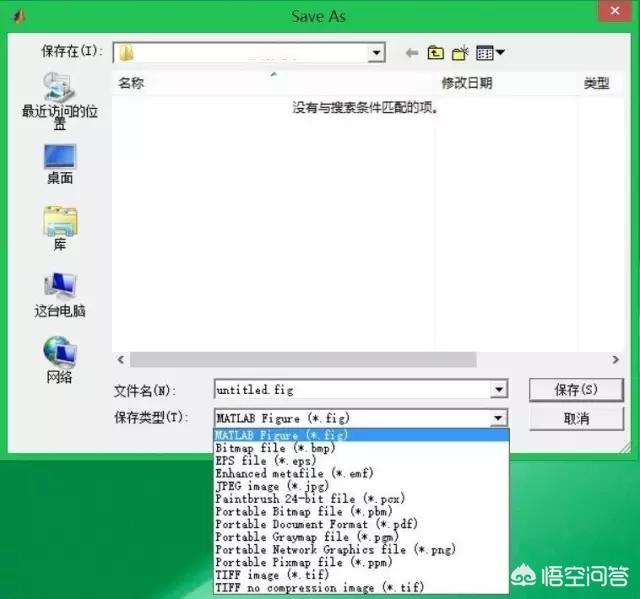Click the Back arrow navigation icon

point(411,53)
